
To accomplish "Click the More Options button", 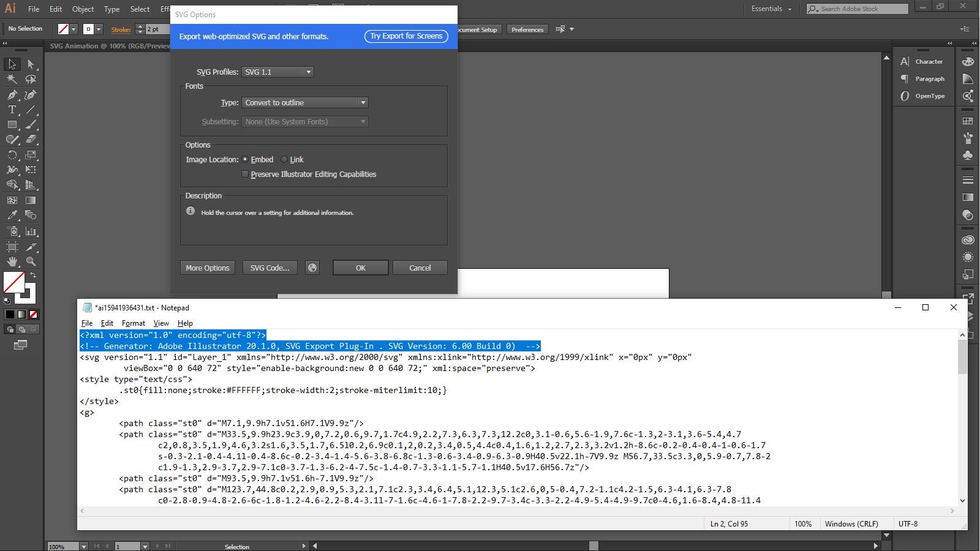I will 208,268.
